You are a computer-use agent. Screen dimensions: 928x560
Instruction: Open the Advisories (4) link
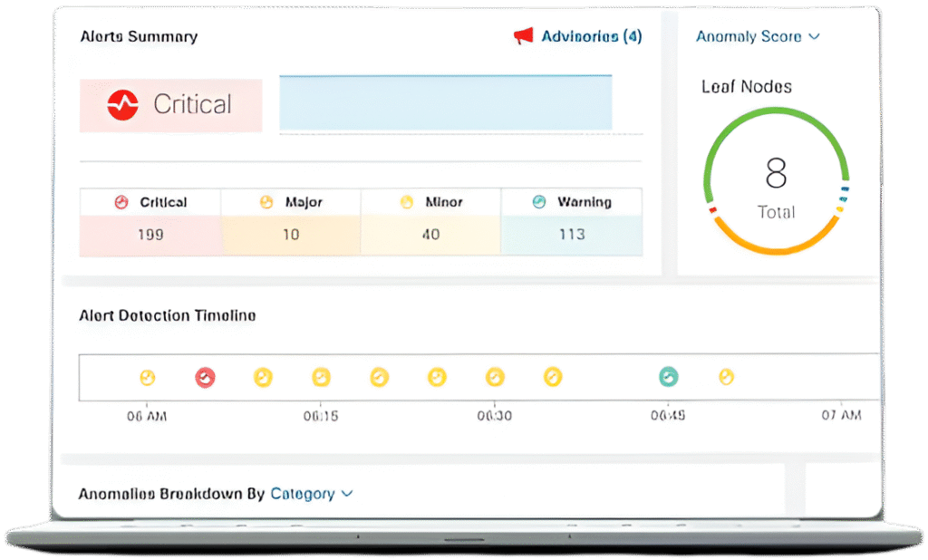[x=591, y=36]
